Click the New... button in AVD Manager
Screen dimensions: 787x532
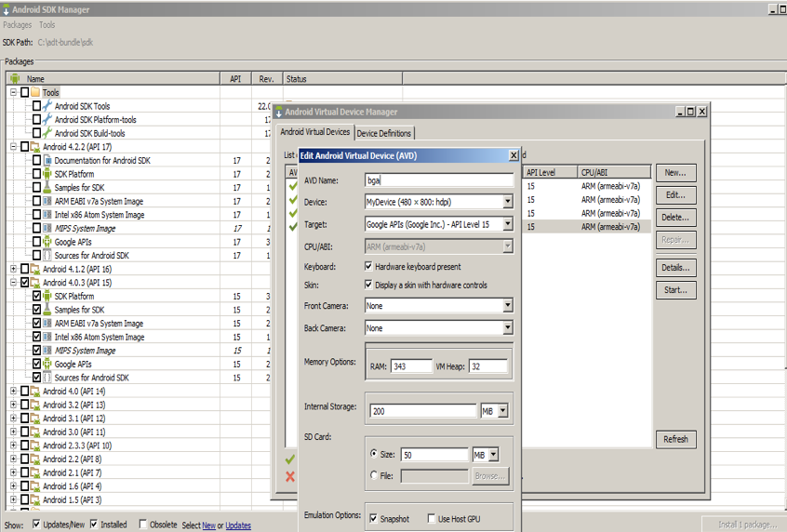click(x=675, y=173)
